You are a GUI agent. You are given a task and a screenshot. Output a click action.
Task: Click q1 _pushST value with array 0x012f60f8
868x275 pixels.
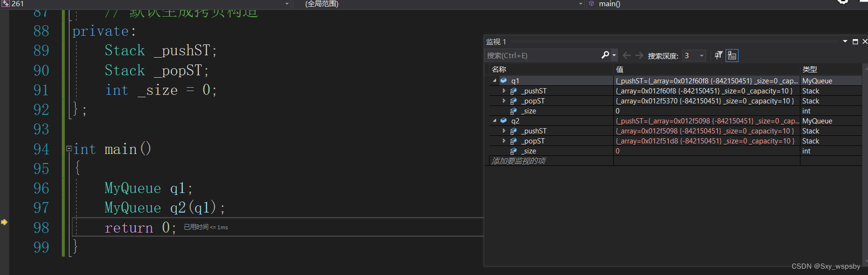coord(707,91)
